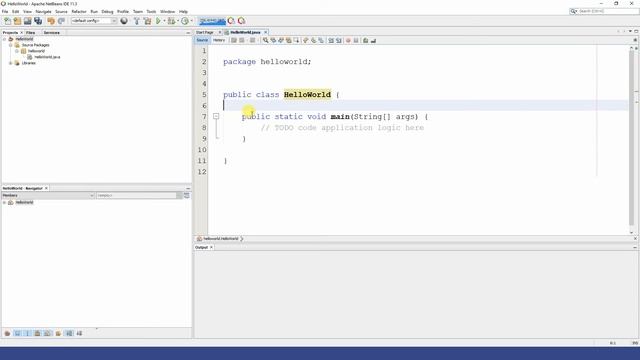Click the Undo toolbar icon
Image resolution: width=640 pixels, height=360 pixels.
point(51,21)
